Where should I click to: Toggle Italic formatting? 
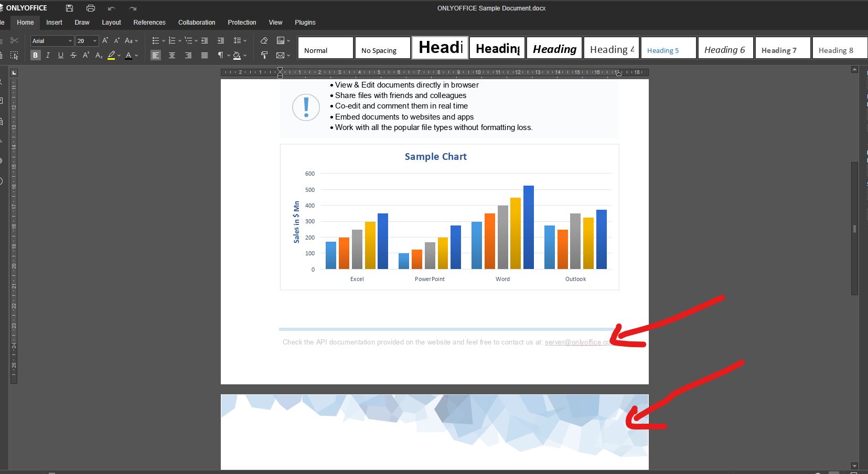(x=48, y=55)
